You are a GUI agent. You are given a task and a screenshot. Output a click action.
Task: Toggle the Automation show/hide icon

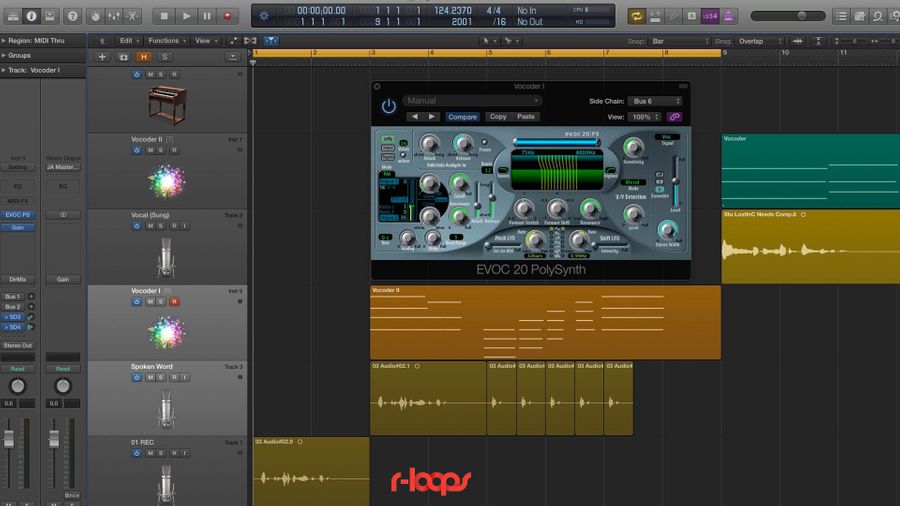(x=233, y=41)
